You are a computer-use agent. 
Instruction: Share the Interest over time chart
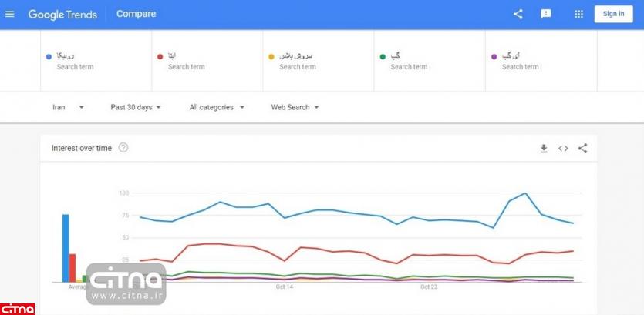click(x=582, y=149)
